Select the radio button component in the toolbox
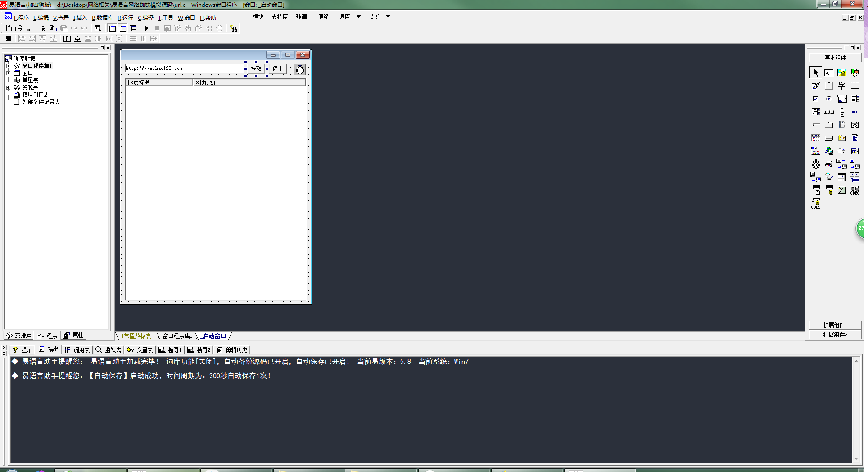The height and width of the screenshot is (472, 868). tap(828, 99)
